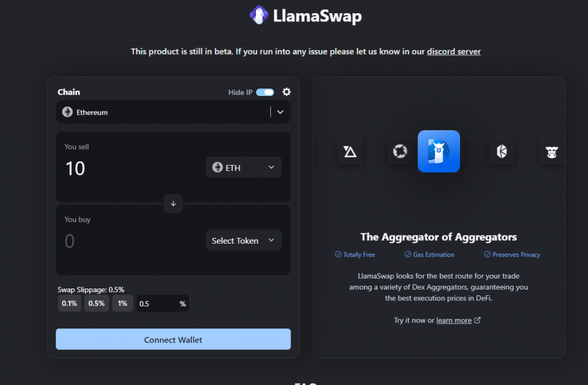588x385 pixels.
Task: Toggle the Hide IP switch
Action: 265,93
